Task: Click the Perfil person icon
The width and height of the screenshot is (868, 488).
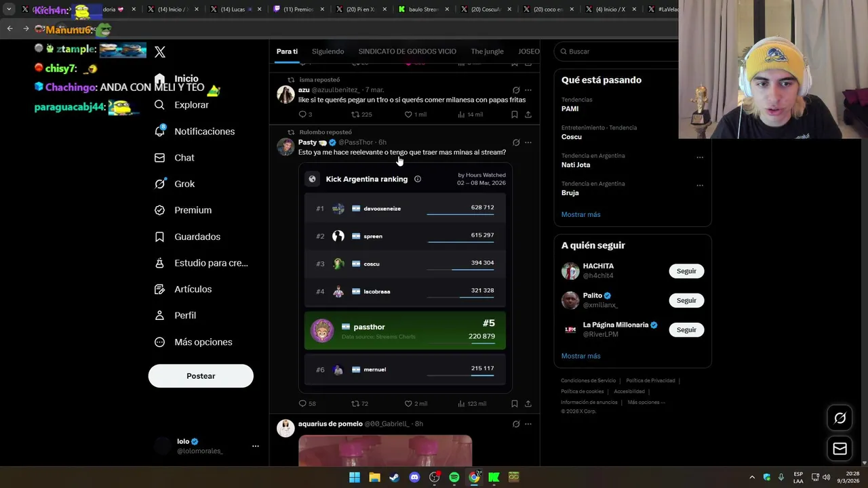Action: 159,316
